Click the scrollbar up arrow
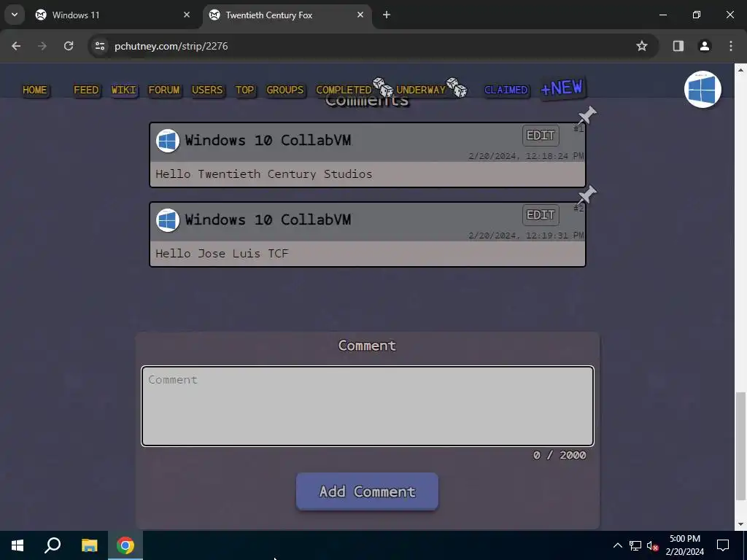Image resolution: width=747 pixels, height=560 pixels. [x=740, y=69]
